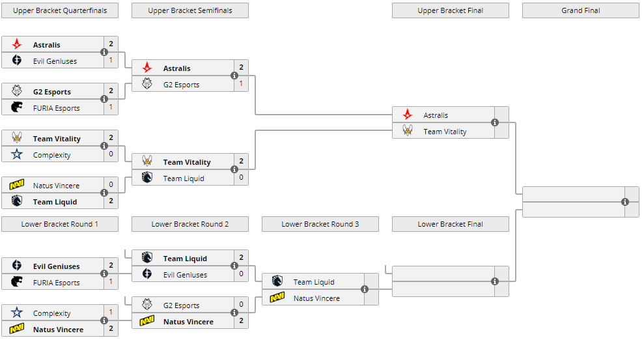Screen dimensions: 644x340
Task: Open info for Complexity vs Natus Vincere lower bracket match
Action: 104,321
